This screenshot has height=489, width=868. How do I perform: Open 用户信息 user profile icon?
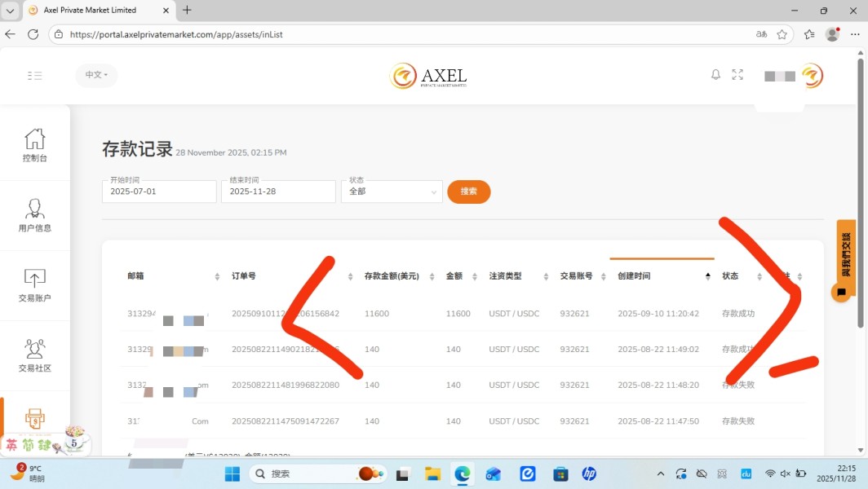34,209
